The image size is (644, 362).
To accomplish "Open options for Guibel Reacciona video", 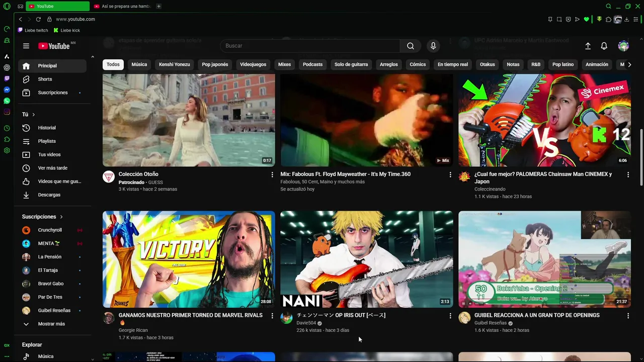I will [628, 316].
